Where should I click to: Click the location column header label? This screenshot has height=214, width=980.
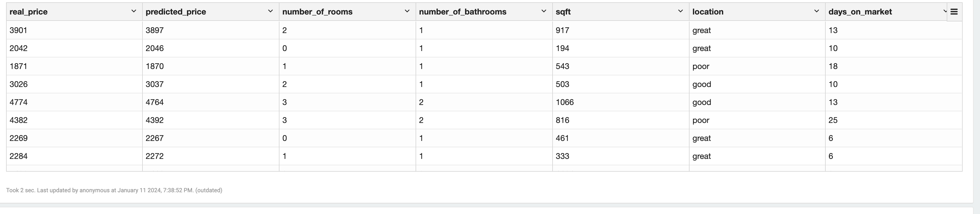(x=707, y=12)
